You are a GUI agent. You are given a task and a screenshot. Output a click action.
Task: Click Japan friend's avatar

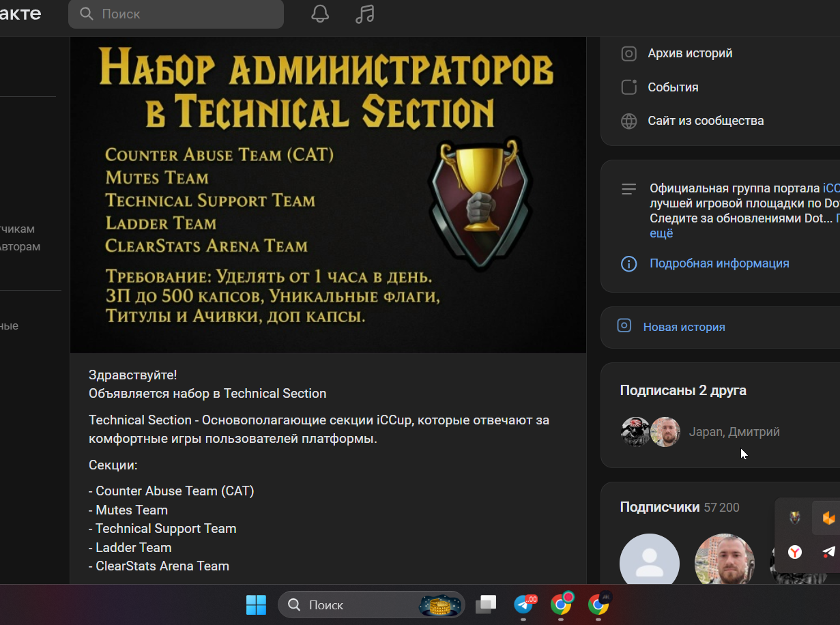(x=635, y=432)
